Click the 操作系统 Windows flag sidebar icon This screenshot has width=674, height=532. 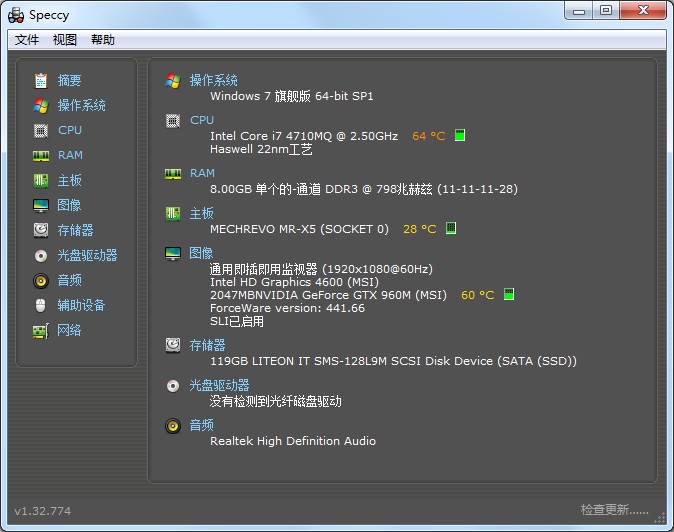pos(41,105)
